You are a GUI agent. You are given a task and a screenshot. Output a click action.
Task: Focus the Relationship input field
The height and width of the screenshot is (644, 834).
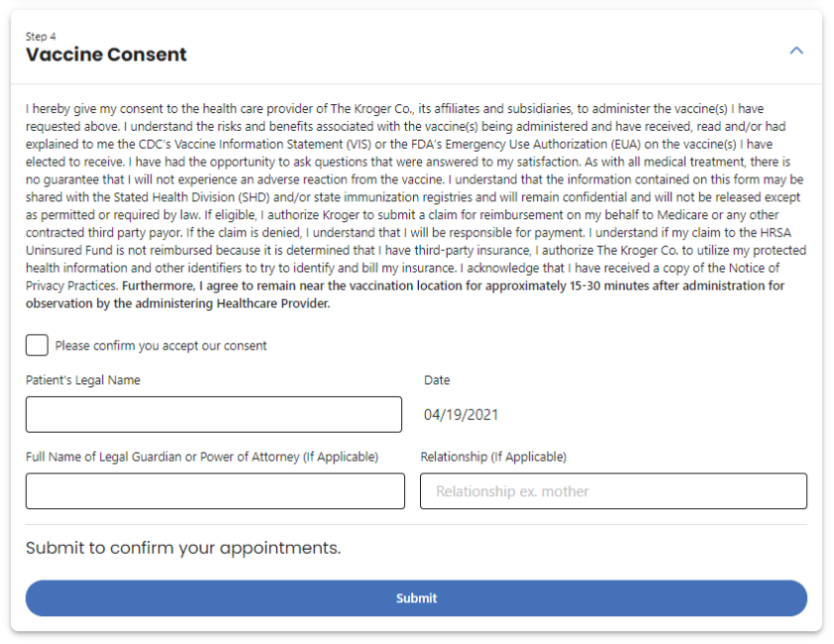(613, 491)
